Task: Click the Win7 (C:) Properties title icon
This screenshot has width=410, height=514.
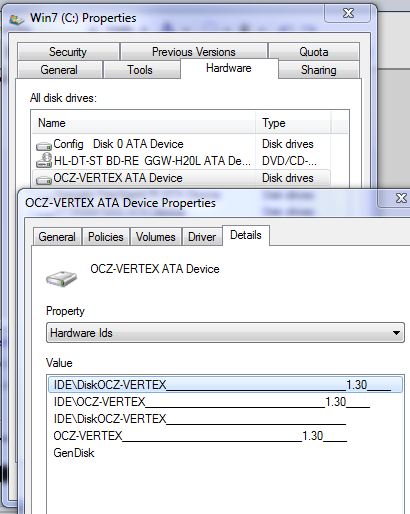Action: coord(16,19)
